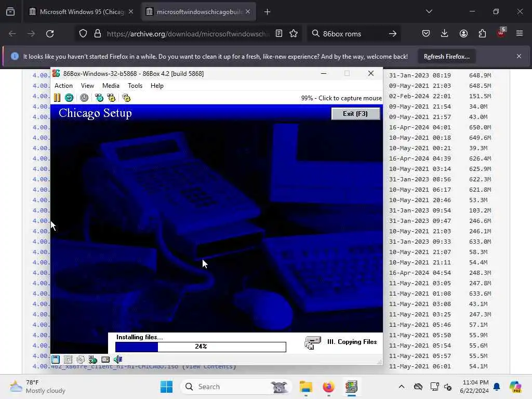Open the Action menu in 86Box
The width and height of the screenshot is (532, 399).
click(x=63, y=86)
